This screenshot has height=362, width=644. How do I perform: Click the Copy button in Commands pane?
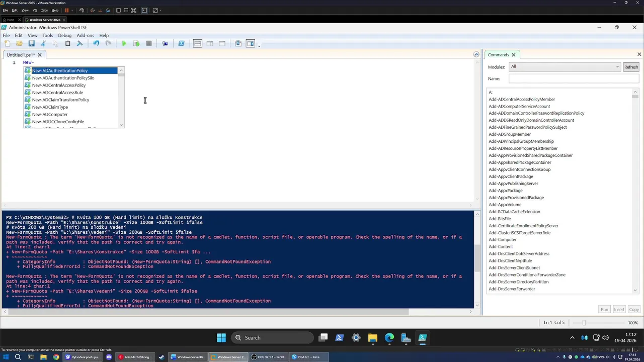634,310
